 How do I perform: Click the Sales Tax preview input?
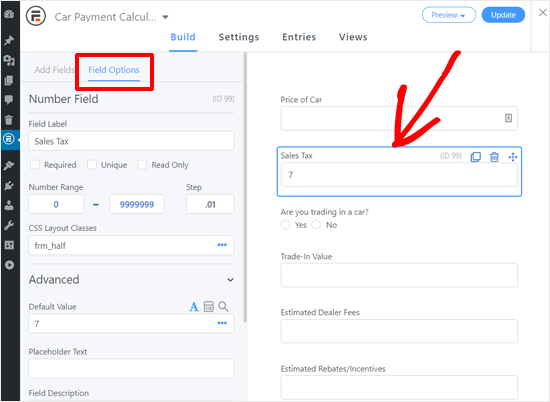pyautogui.click(x=399, y=175)
